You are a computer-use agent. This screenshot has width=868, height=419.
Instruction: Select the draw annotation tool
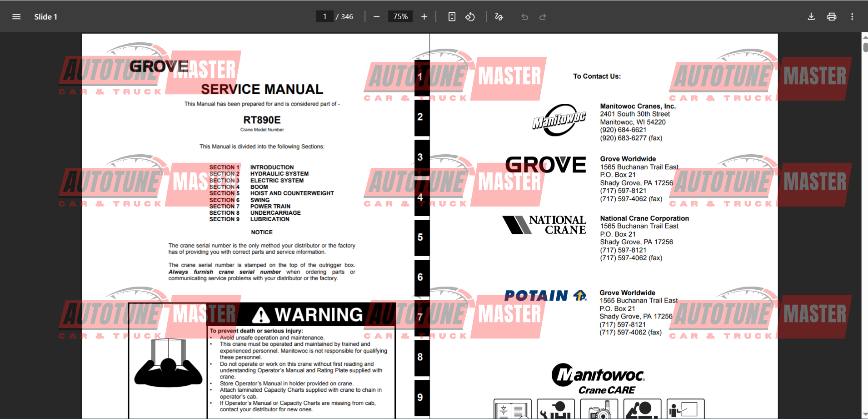click(x=499, y=17)
